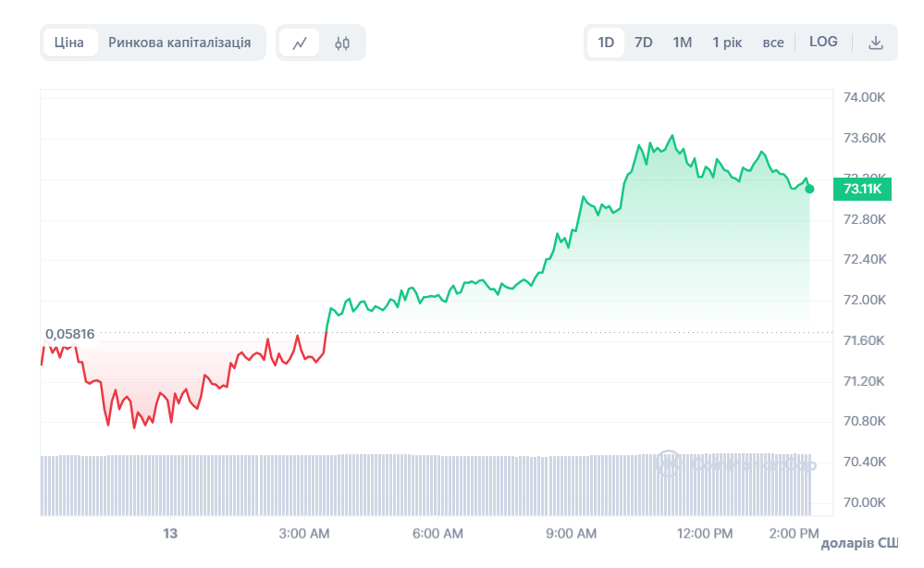The width and height of the screenshot is (924, 568).
Task: Click the CoinMarketCap watermark logo
Action: (x=668, y=463)
